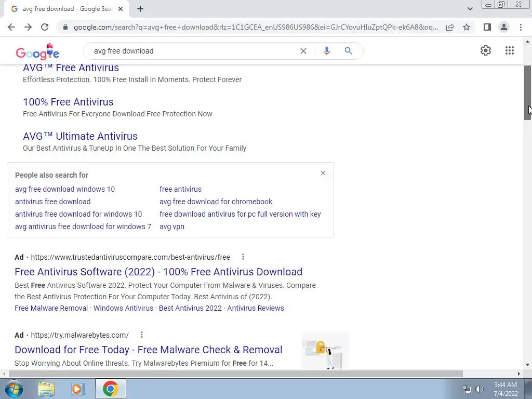The width and height of the screenshot is (532, 399).
Task: Open the network tray icon
Action: (467, 389)
